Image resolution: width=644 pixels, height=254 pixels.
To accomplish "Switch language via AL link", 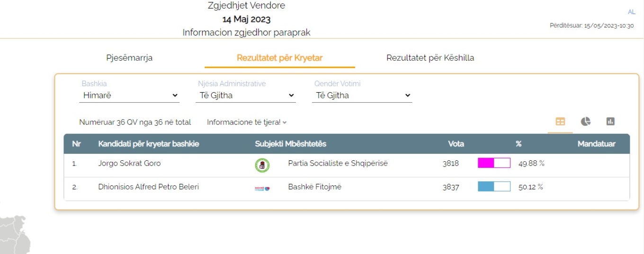I will click(631, 12).
